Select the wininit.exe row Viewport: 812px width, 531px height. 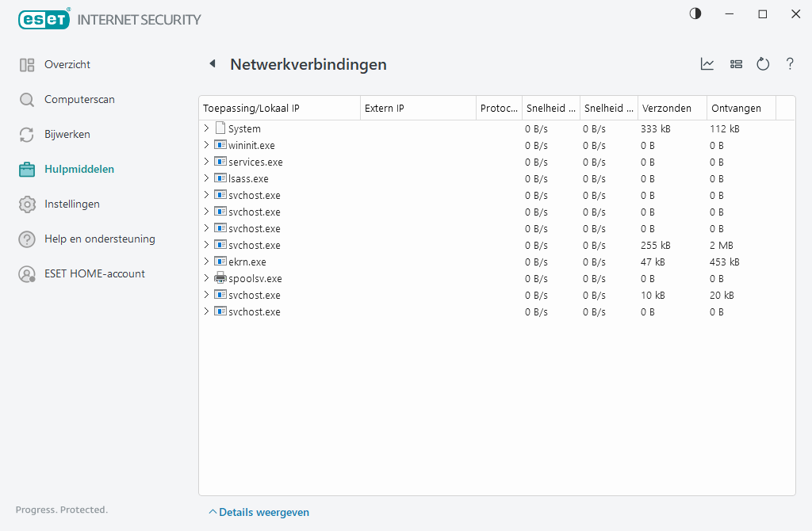[251, 145]
